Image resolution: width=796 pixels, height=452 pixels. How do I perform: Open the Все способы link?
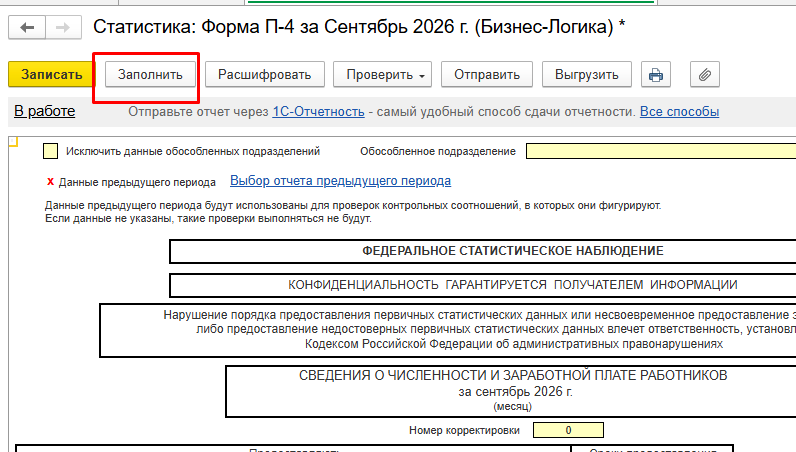(679, 112)
